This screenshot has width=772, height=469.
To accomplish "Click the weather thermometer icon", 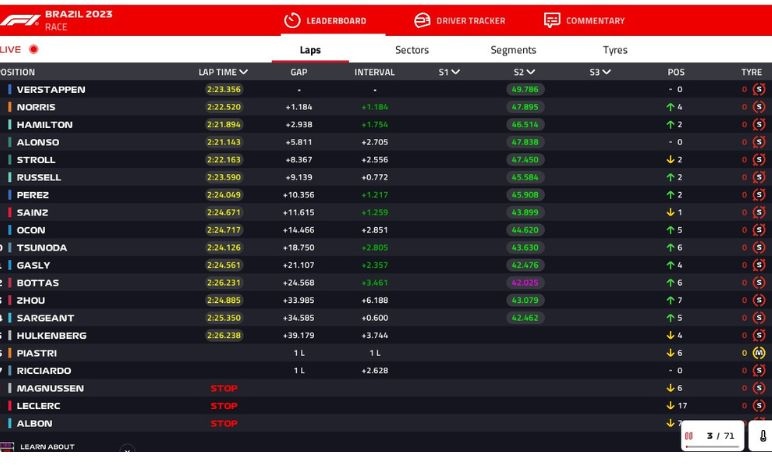I will 760,436.
